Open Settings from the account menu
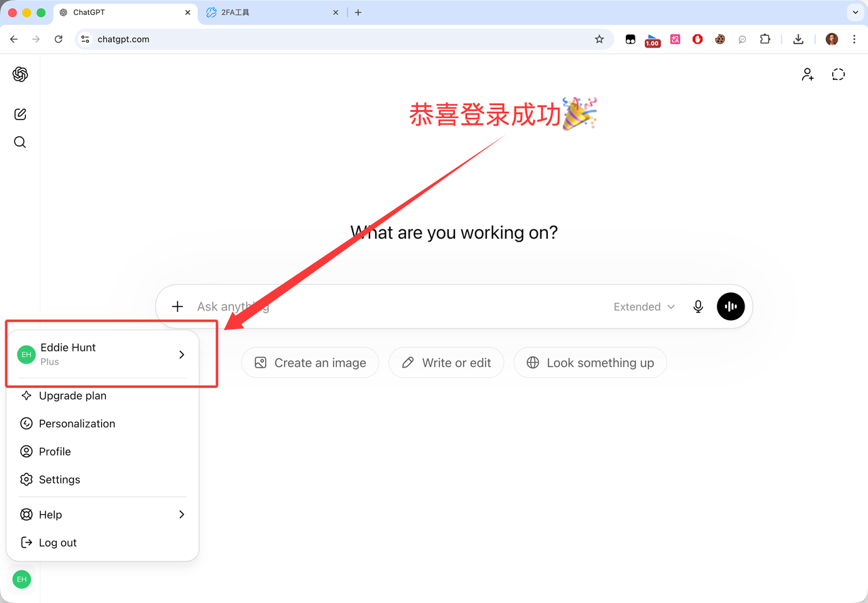Viewport: 868px width, 603px height. tap(103, 480)
